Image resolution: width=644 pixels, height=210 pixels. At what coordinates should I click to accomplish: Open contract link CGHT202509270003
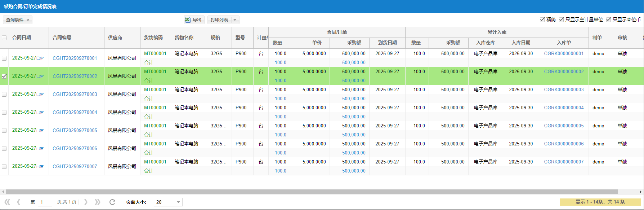(x=75, y=94)
